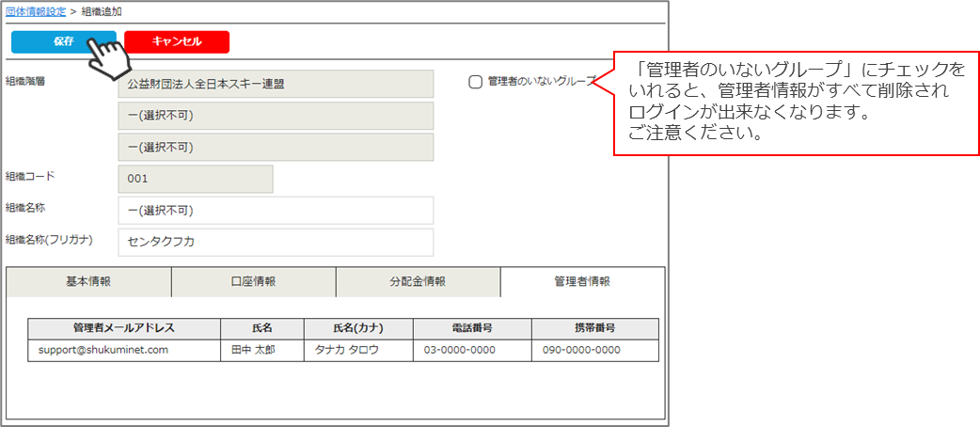The image size is (980, 427).
Task: Click the mobile number 090-0000-0000 cell
Action: pyautogui.click(x=594, y=350)
